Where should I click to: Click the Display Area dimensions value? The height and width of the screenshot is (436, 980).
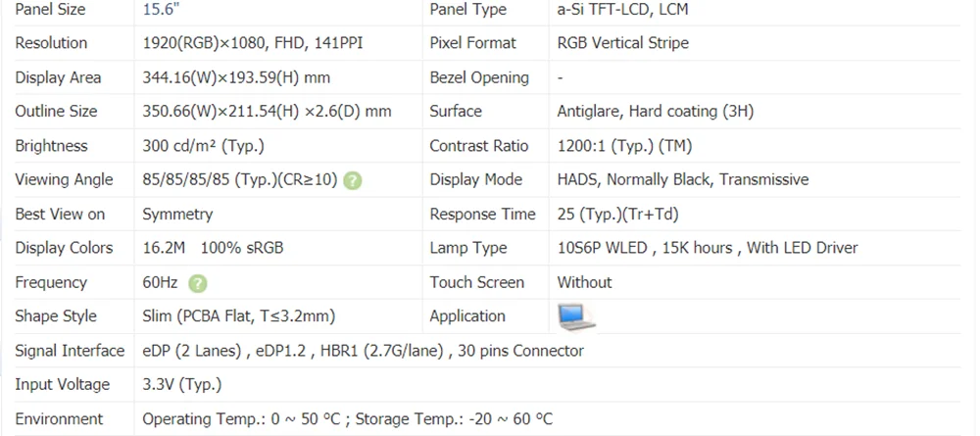(236, 77)
